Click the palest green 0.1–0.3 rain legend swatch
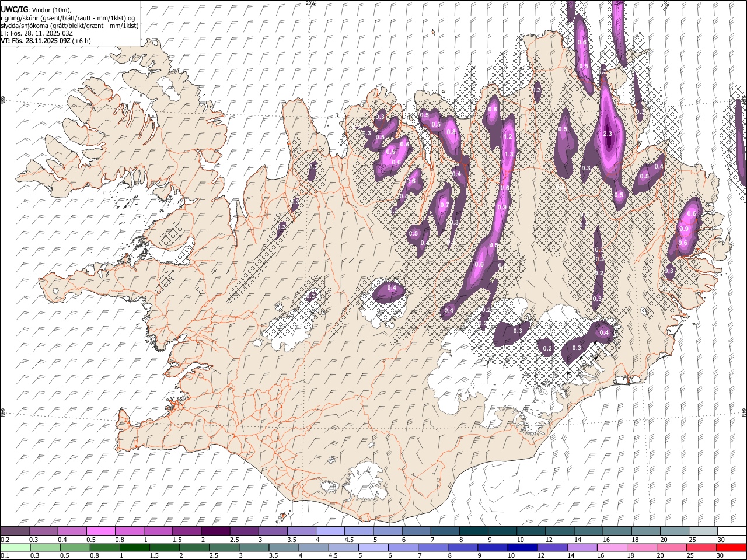The height and width of the screenshot is (560, 747). [x=15, y=547]
